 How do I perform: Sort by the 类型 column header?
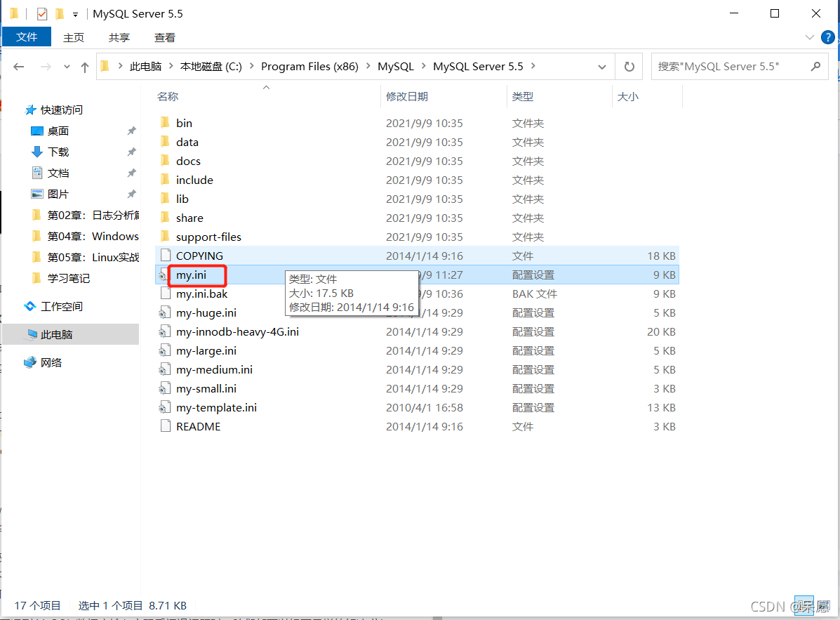click(522, 96)
